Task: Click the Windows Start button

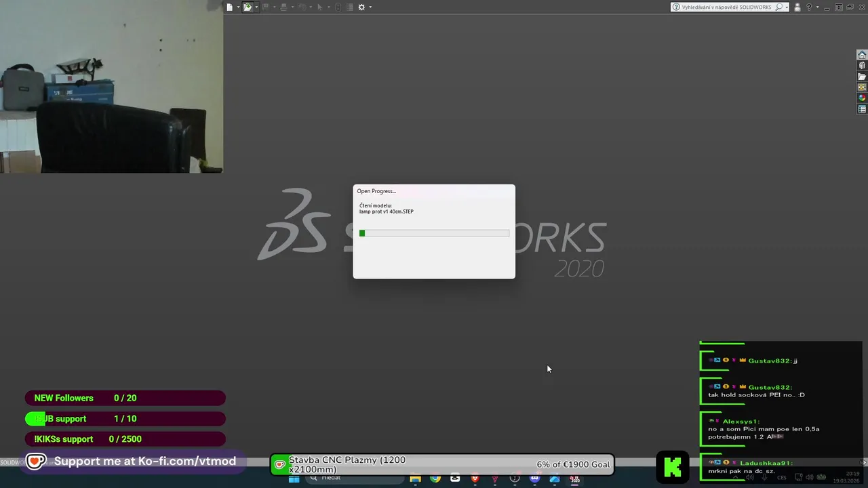Action: point(294,479)
